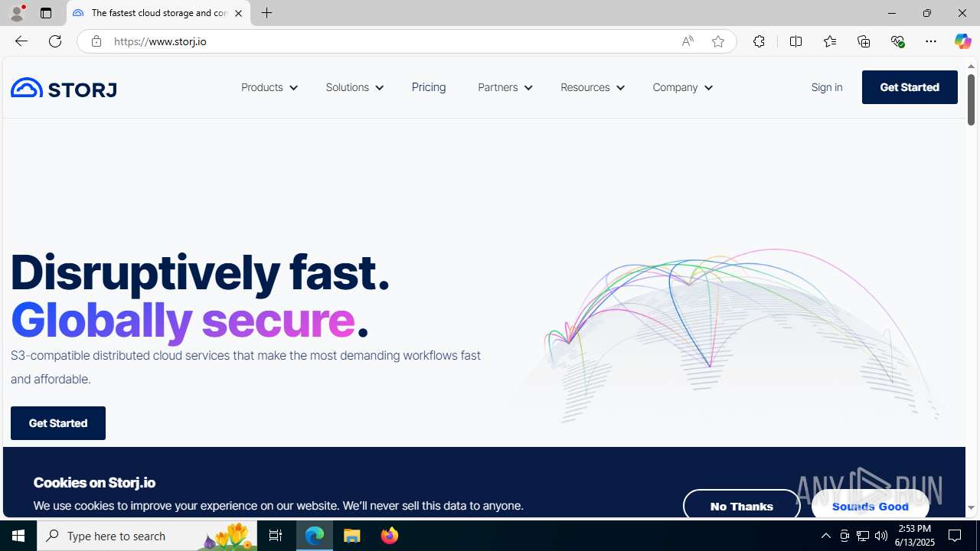Accept cookies with Sounds Good

(870, 506)
